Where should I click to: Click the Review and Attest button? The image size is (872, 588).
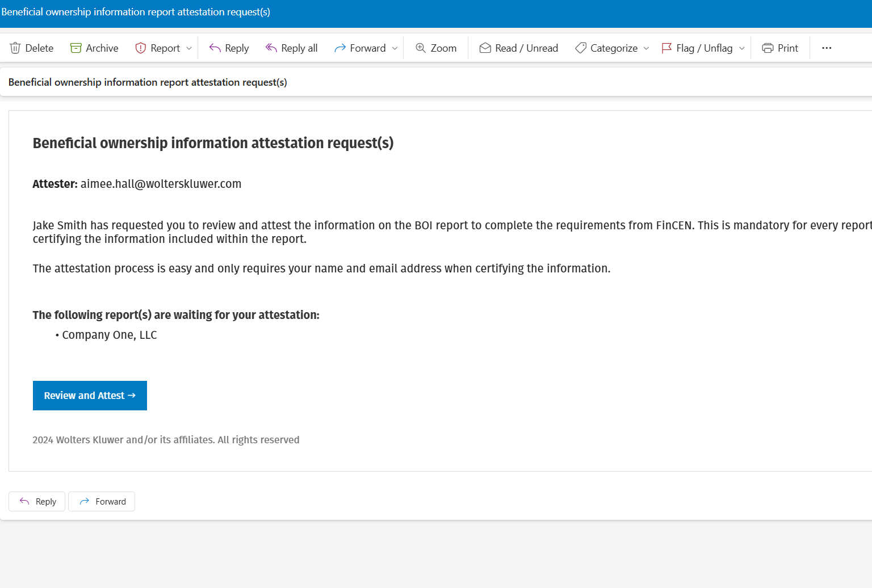tap(90, 396)
